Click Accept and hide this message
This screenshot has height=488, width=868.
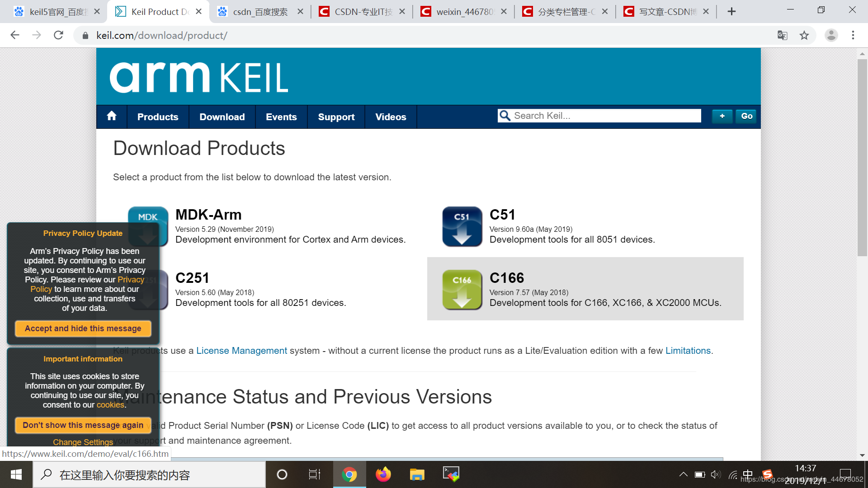(x=83, y=328)
